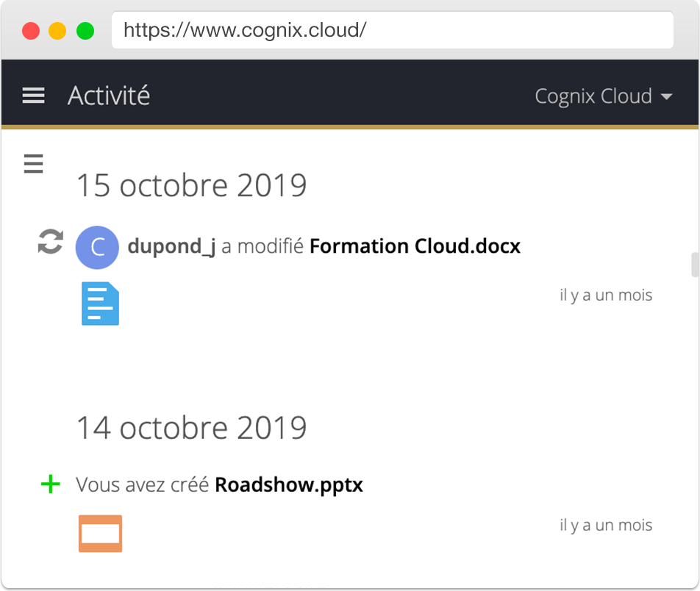Click the red close window button

[31, 31]
